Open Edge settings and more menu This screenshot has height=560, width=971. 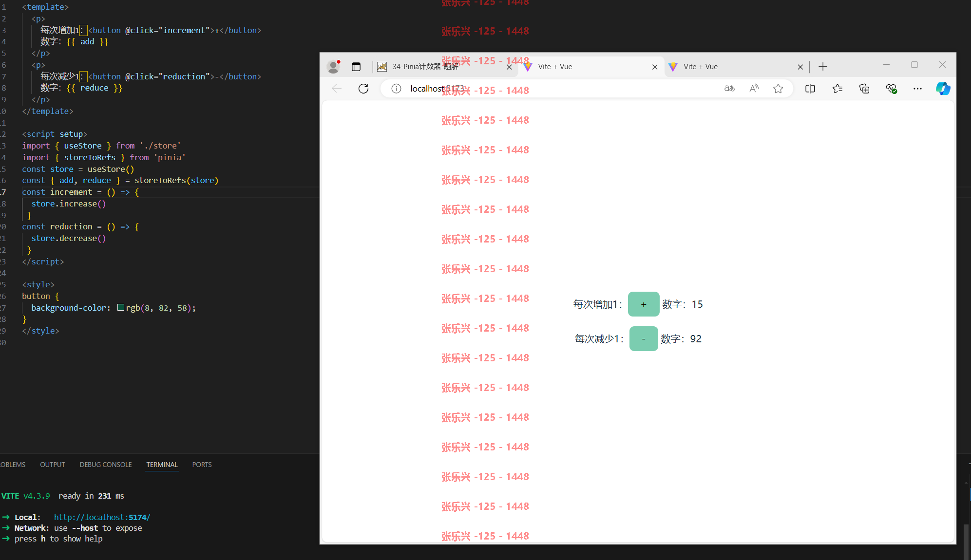pyautogui.click(x=917, y=89)
